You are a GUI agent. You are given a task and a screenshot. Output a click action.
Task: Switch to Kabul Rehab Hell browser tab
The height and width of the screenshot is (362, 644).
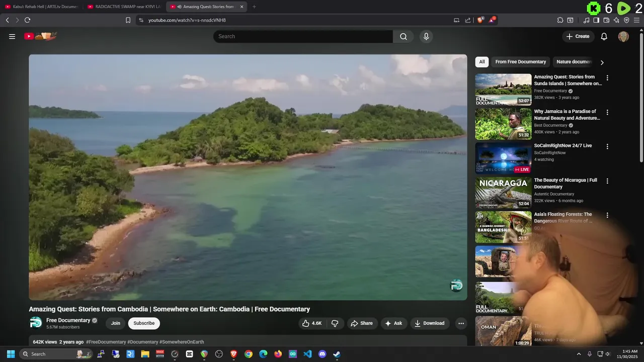(41, 7)
